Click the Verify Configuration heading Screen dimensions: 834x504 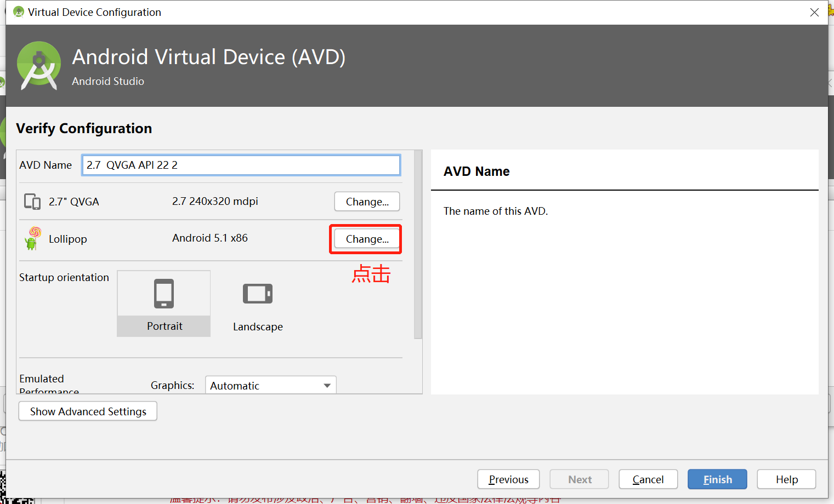(83, 128)
